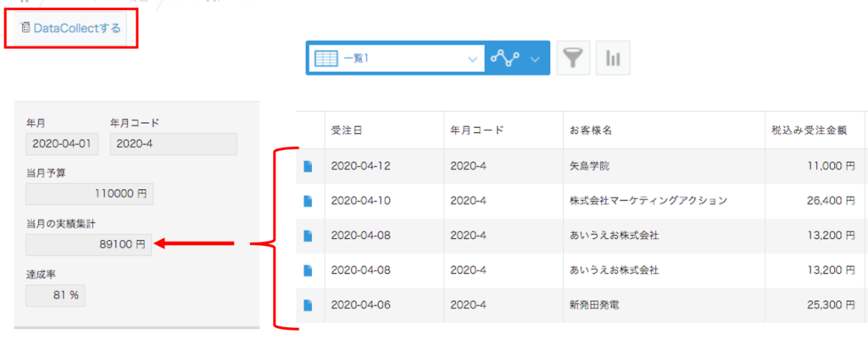Open record icon for 矢島学院 row
The height and width of the screenshot is (362, 868).
click(309, 166)
